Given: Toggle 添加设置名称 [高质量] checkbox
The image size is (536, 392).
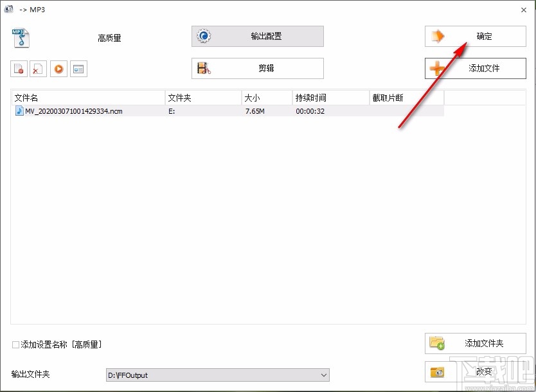Looking at the screenshot, I should [15, 344].
